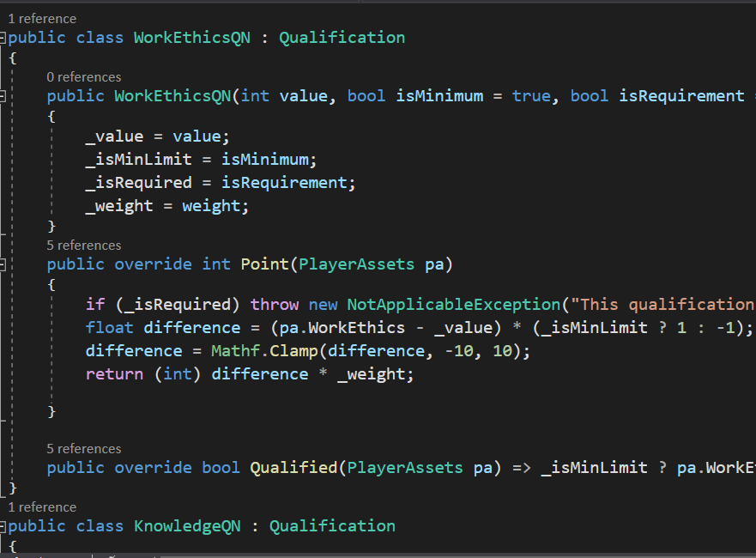This screenshot has width=756, height=558.
Task: Place cursor on '_value = value;' line
Action: [158, 136]
